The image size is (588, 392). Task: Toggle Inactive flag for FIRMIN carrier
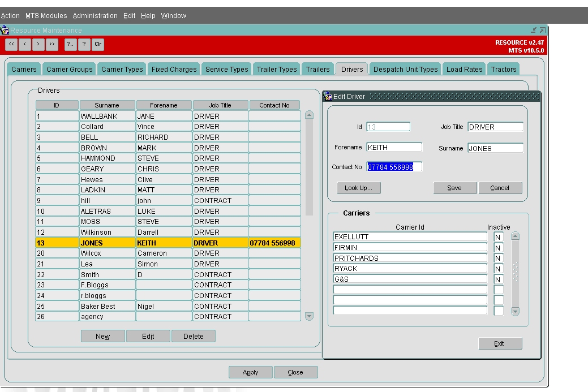[x=499, y=248]
